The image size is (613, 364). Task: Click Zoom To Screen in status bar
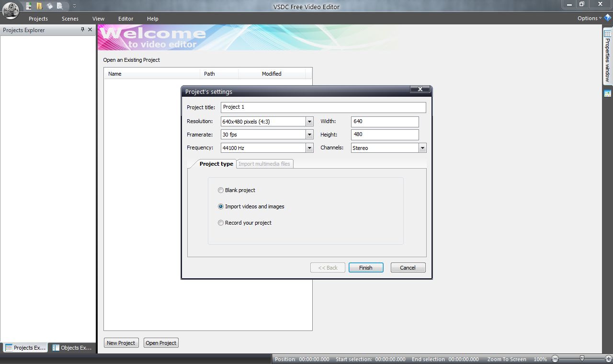507,359
